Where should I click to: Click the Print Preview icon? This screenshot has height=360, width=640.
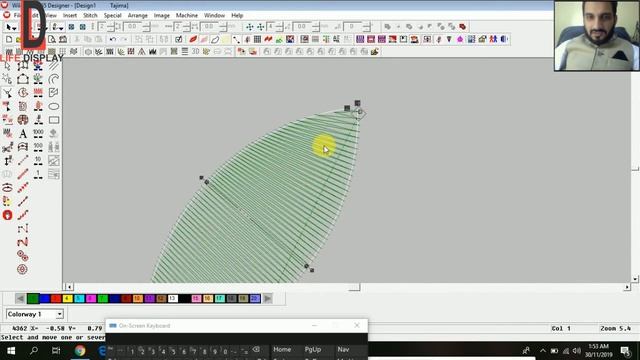click(x=52, y=39)
